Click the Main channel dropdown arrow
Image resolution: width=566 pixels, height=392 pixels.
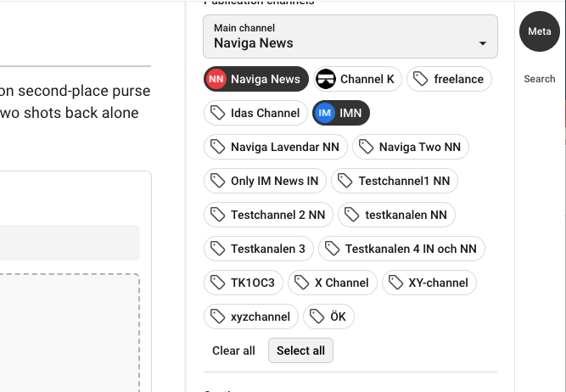pyautogui.click(x=483, y=43)
